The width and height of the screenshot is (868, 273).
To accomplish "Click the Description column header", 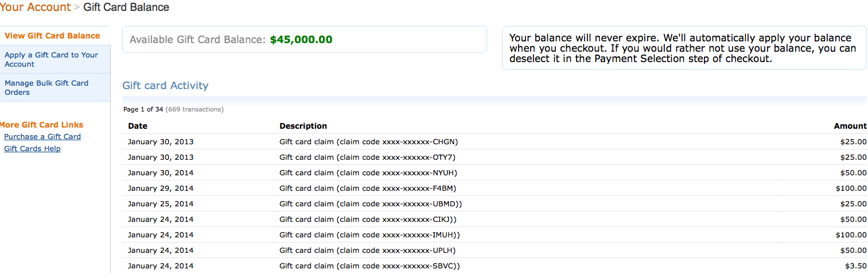I will pyautogui.click(x=303, y=126).
